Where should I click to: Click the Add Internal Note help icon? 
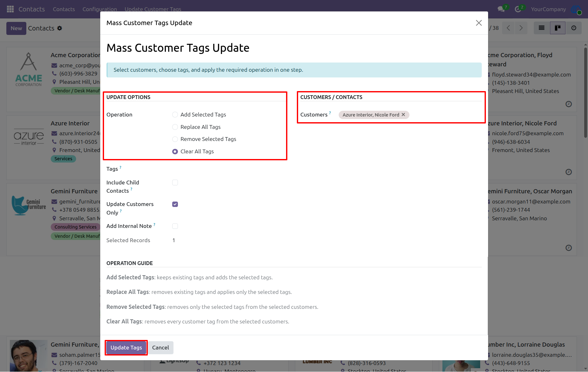coord(154,224)
